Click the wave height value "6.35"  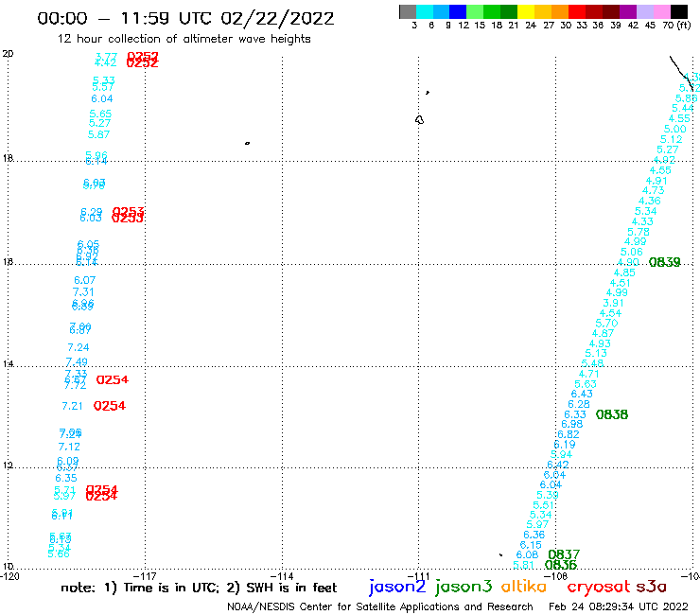pos(66,478)
